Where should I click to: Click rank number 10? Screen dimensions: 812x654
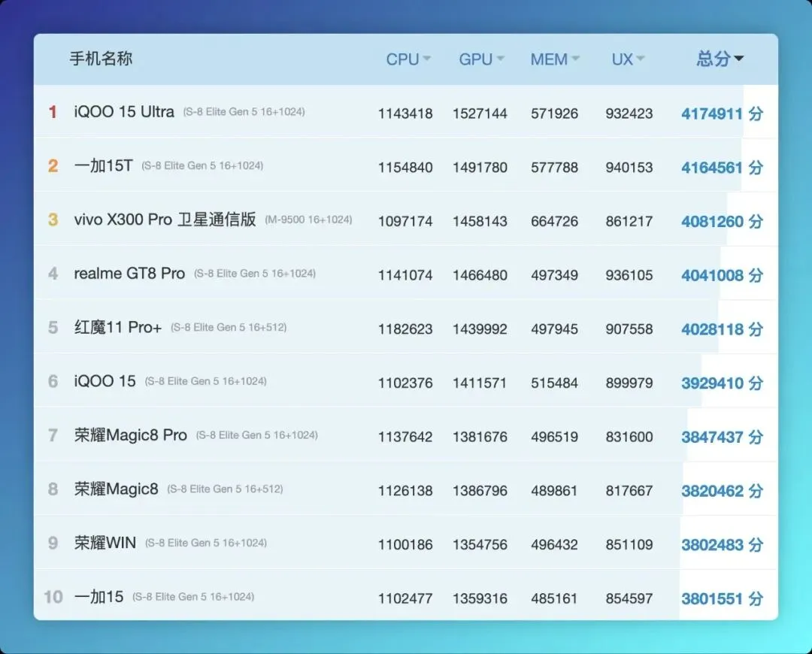53,597
